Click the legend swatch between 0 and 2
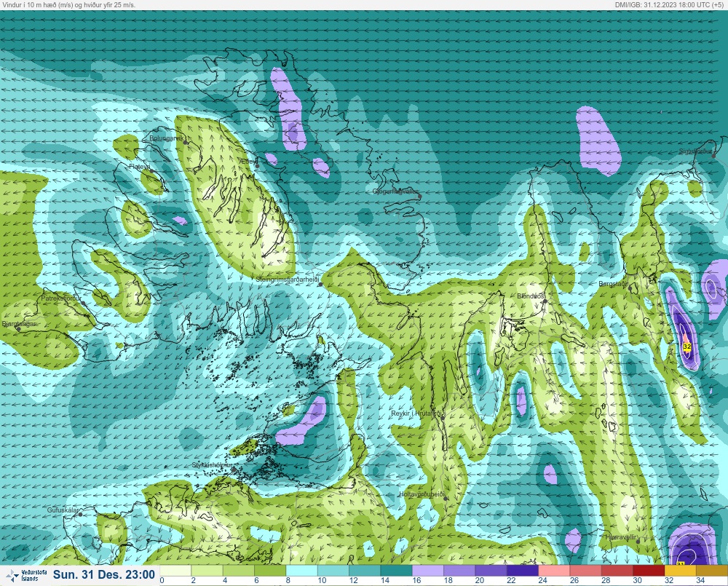The image size is (728, 586). click(x=175, y=570)
